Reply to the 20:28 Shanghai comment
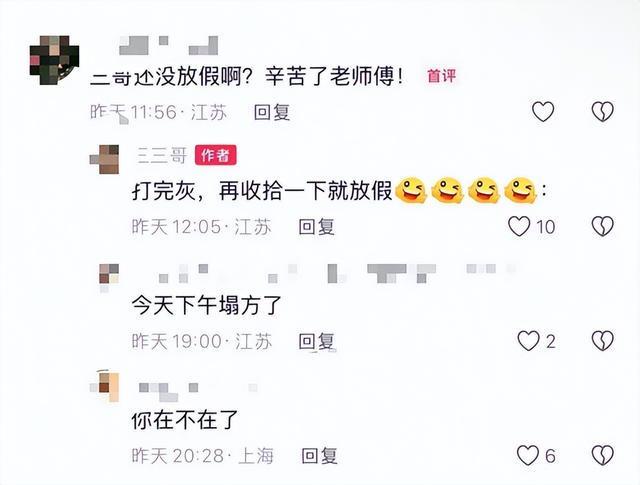Screen dimensions: 640x485 point(320,456)
